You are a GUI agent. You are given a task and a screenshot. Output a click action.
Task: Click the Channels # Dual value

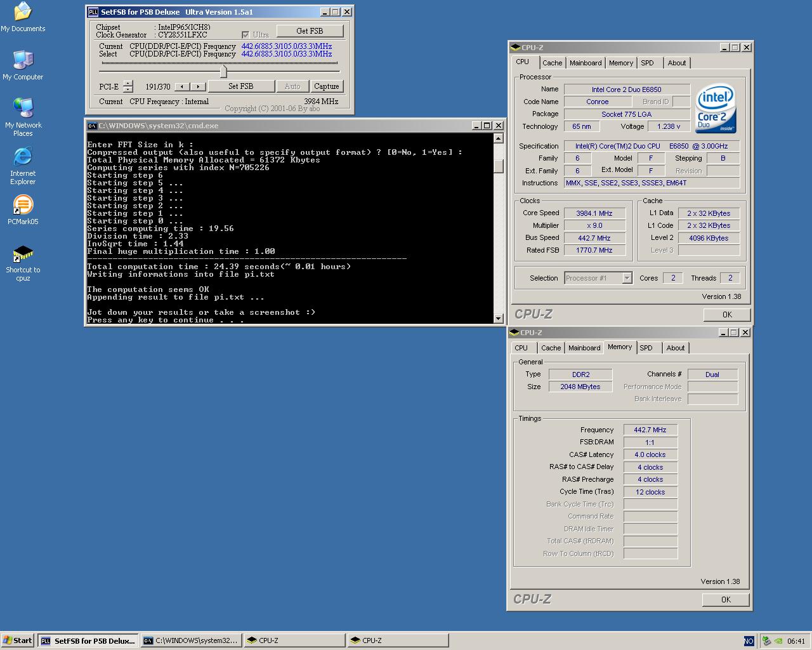point(712,375)
